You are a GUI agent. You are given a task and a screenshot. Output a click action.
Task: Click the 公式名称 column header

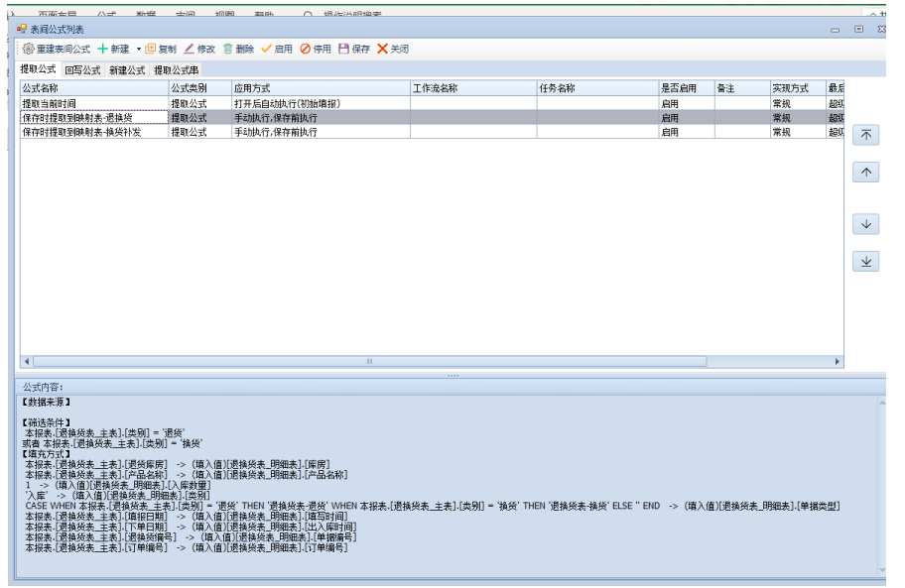pyautogui.click(x=93, y=88)
